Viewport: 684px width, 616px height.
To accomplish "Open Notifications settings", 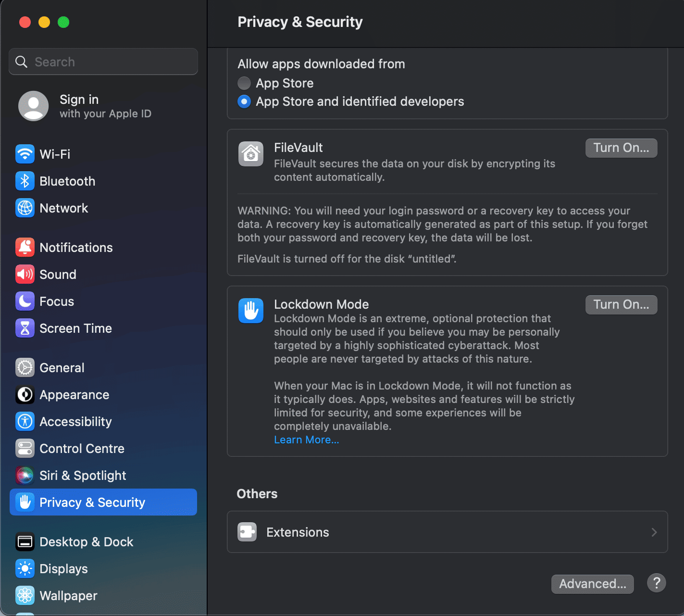I will [103, 247].
